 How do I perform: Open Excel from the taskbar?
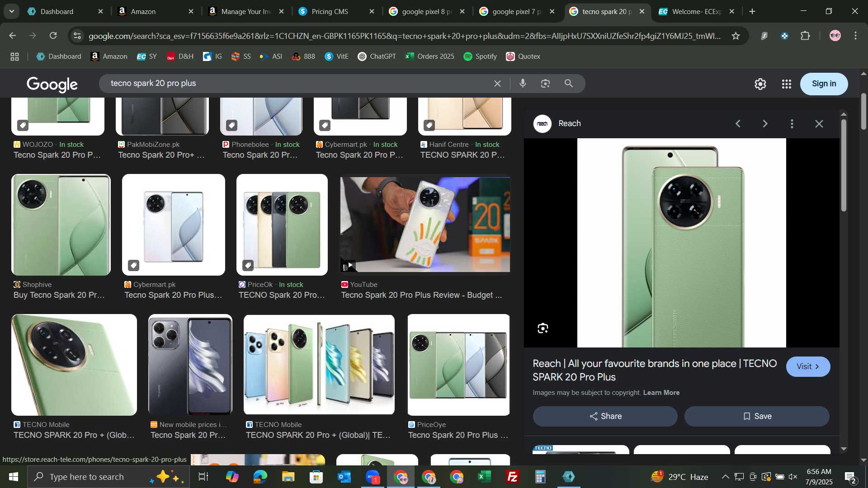pos(484,477)
